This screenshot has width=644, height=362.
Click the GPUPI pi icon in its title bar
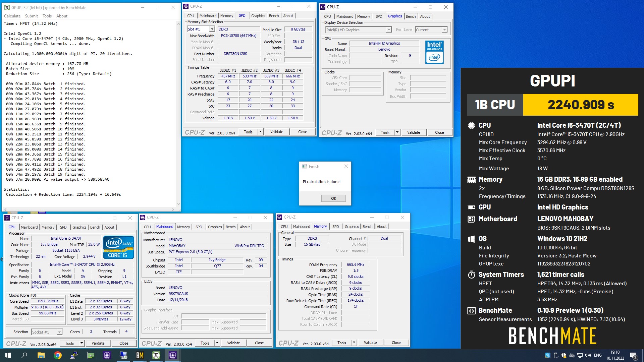pyautogui.click(x=7, y=7)
